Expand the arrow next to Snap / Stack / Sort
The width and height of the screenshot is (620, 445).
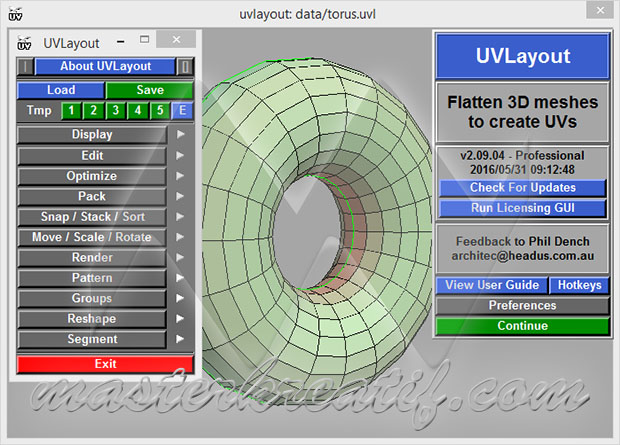(180, 217)
